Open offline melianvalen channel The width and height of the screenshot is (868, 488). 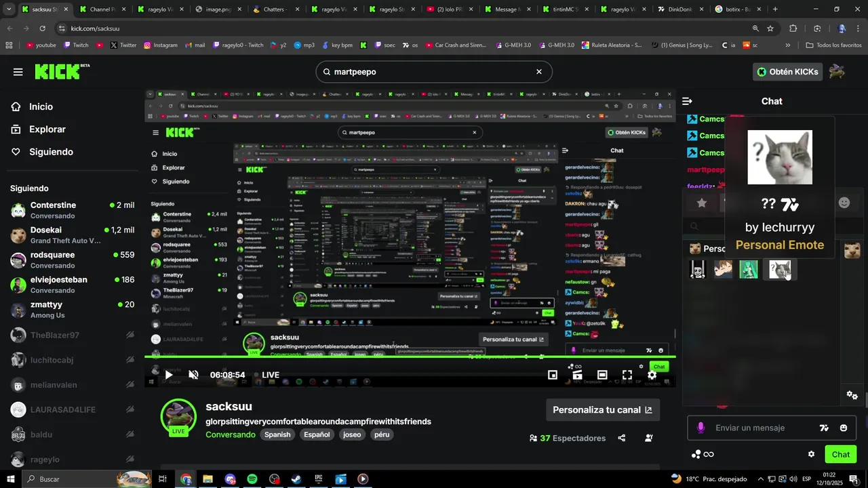72,385
